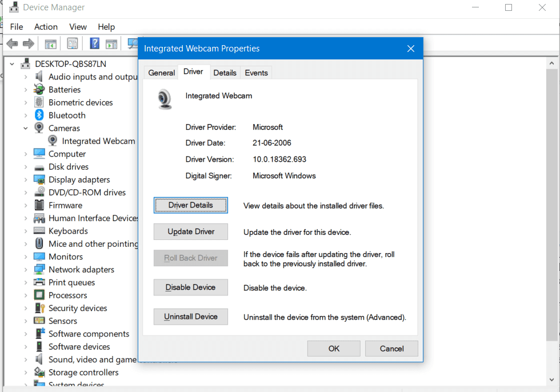This screenshot has height=392, width=560.
Task: Switch to the Details tab
Action: coord(225,73)
